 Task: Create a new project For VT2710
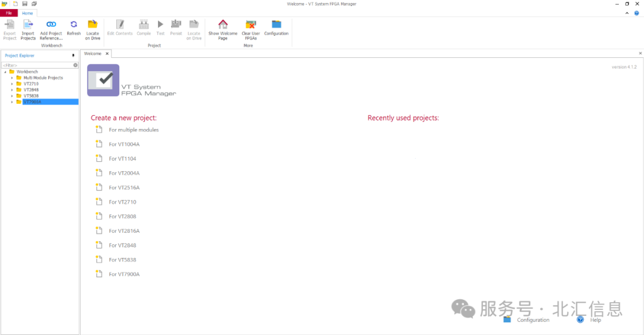coord(122,202)
